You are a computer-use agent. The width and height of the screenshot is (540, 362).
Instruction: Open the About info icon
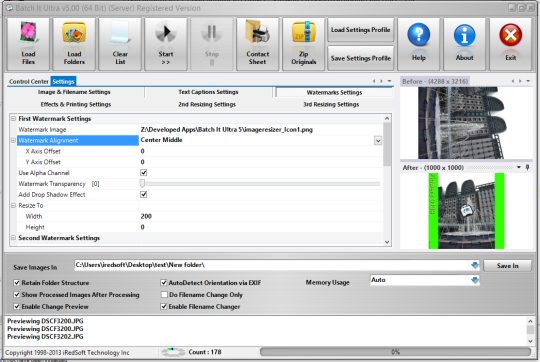[x=464, y=35]
